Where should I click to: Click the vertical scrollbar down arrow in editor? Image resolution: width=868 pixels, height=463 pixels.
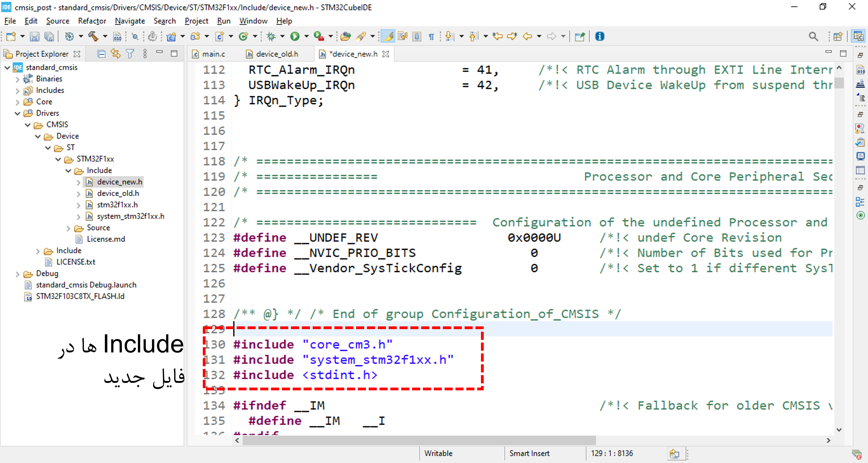[x=839, y=430]
